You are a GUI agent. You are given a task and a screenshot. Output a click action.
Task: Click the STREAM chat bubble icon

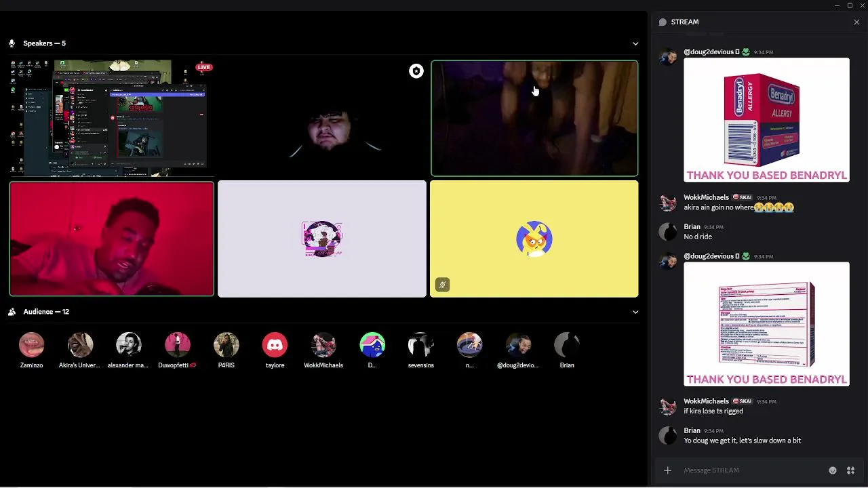(663, 22)
